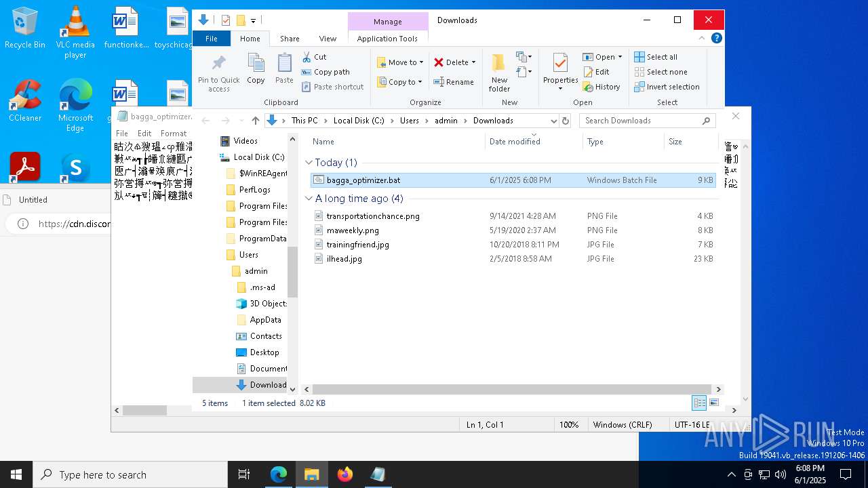The image size is (868, 488).
Task: Switch to the Share tab
Action: tap(290, 39)
